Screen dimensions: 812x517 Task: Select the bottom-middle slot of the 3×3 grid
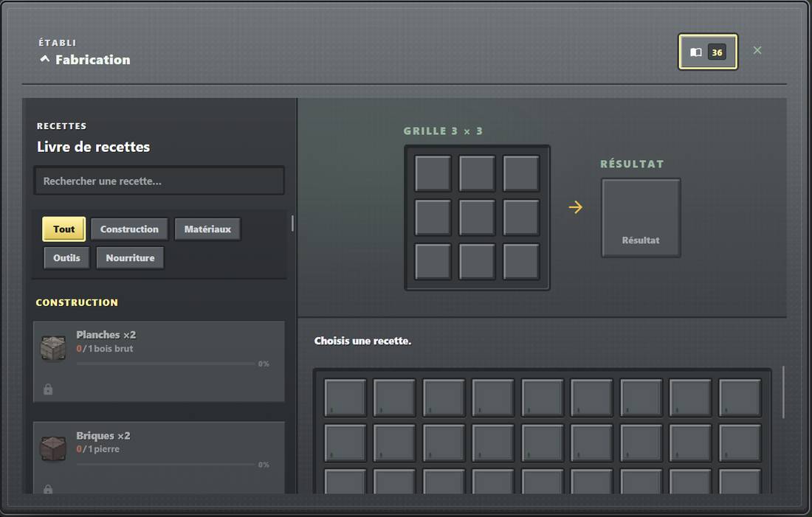[477, 261]
